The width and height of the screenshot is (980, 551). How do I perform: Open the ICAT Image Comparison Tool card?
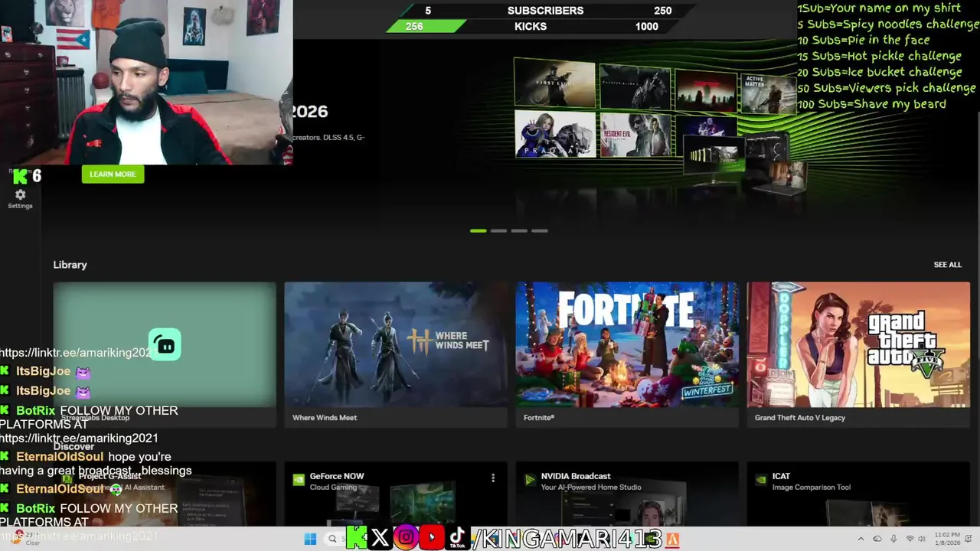[x=858, y=494]
